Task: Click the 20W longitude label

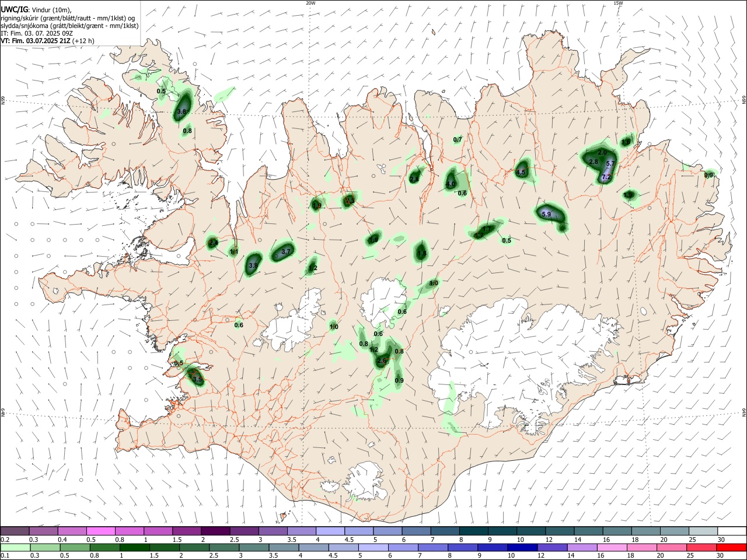Action: 311,3
